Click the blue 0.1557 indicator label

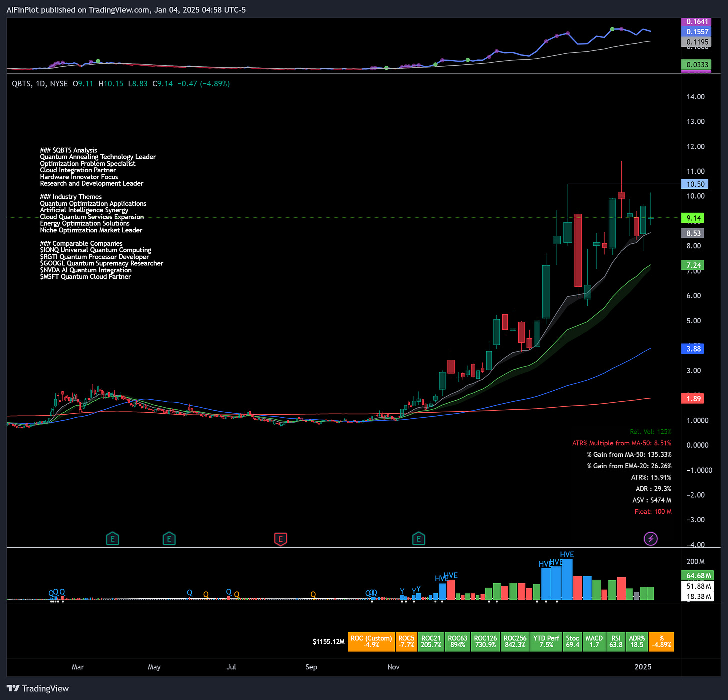point(696,32)
